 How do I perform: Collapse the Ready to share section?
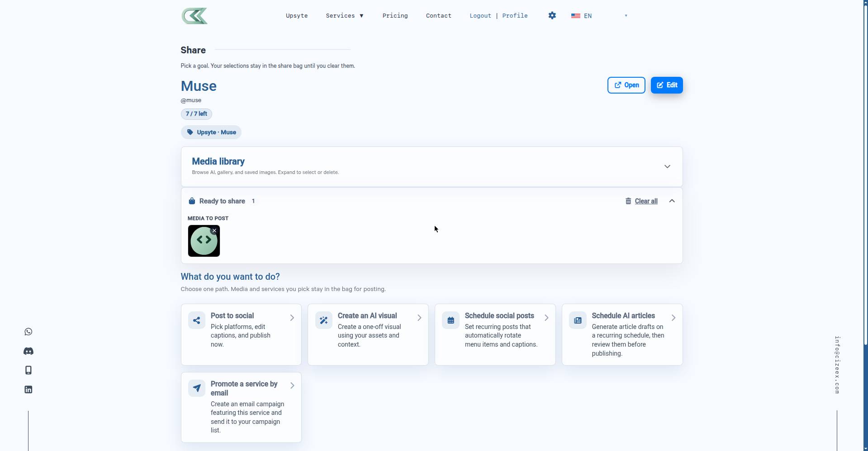click(x=672, y=201)
